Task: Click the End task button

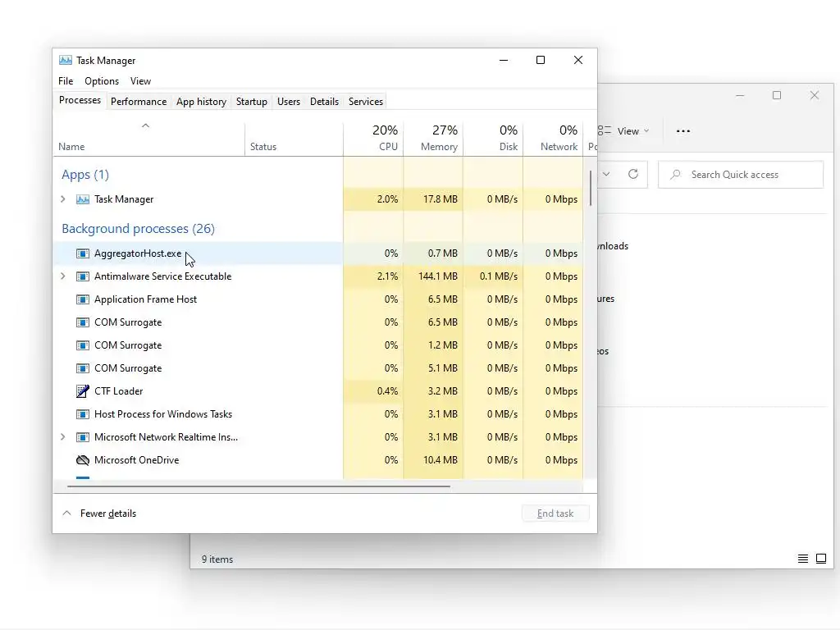Action: (555, 514)
